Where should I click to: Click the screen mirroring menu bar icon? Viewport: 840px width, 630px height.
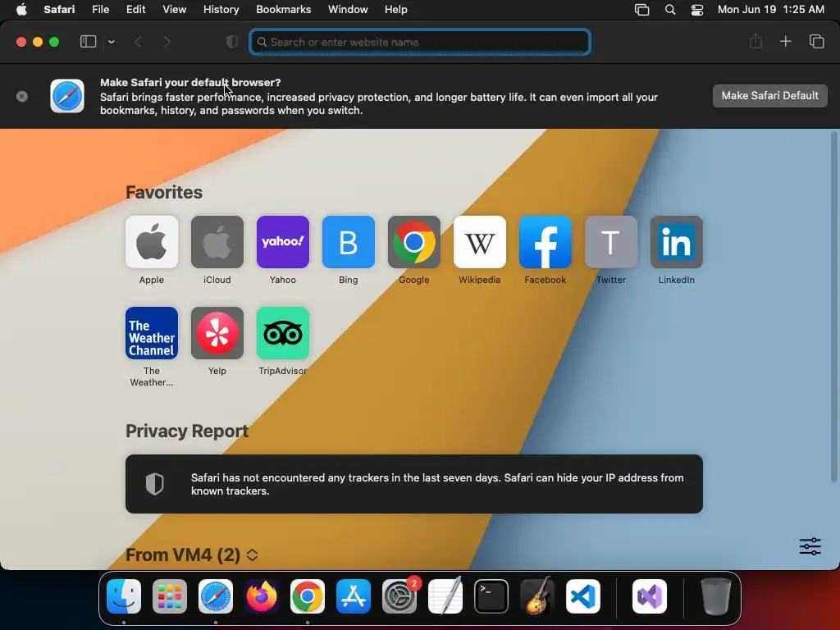coord(641,10)
